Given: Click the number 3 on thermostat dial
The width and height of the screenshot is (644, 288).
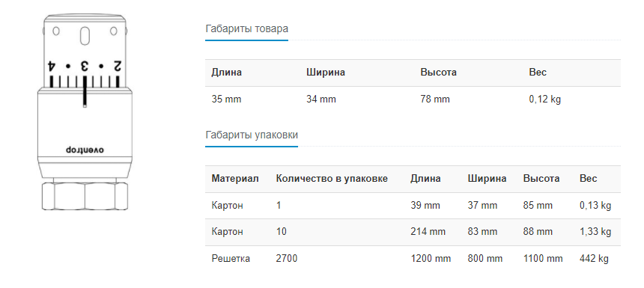Looking at the screenshot, I should pyautogui.click(x=85, y=66).
